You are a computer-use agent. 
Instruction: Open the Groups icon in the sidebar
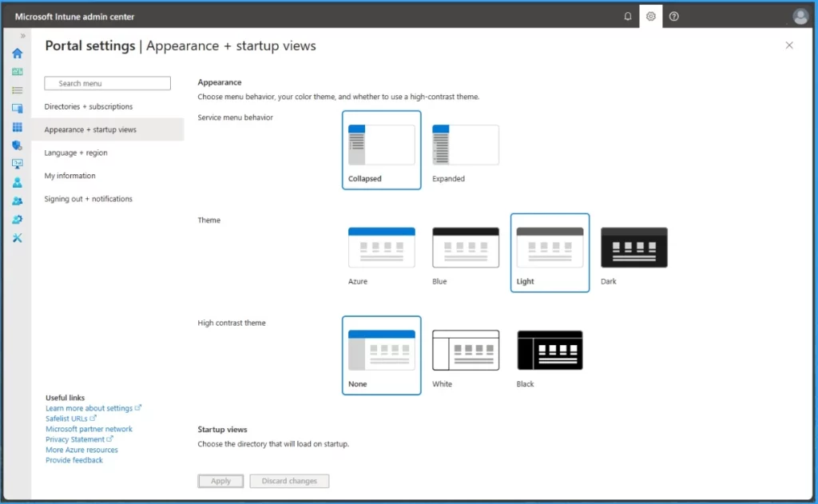tap(18, 200)
